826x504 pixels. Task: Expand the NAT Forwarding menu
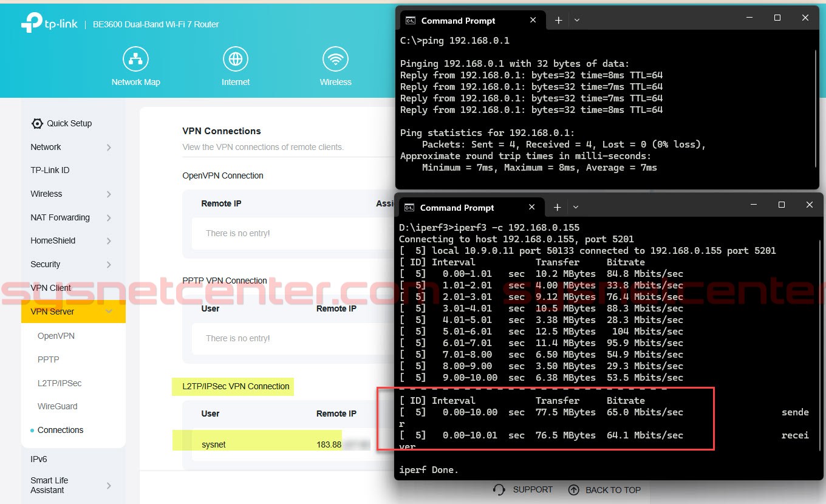click(109, 218)
